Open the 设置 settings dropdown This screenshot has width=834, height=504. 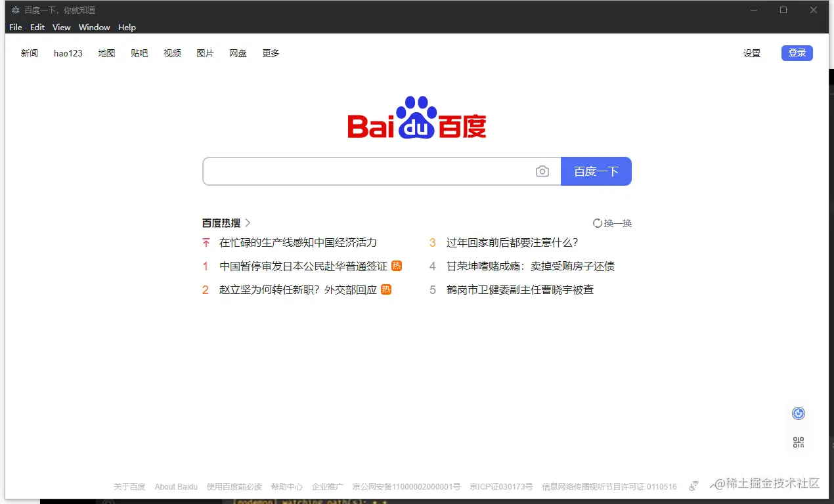752,53
